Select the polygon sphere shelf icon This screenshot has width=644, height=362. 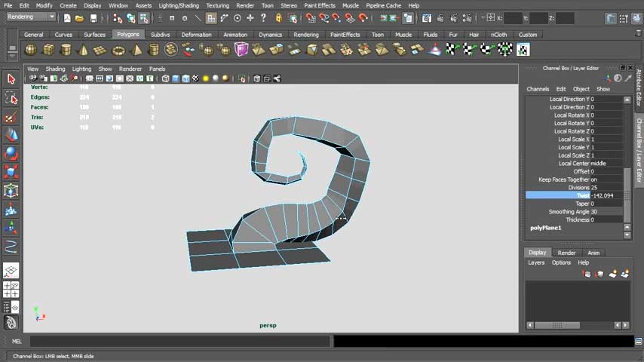point(31,50)
